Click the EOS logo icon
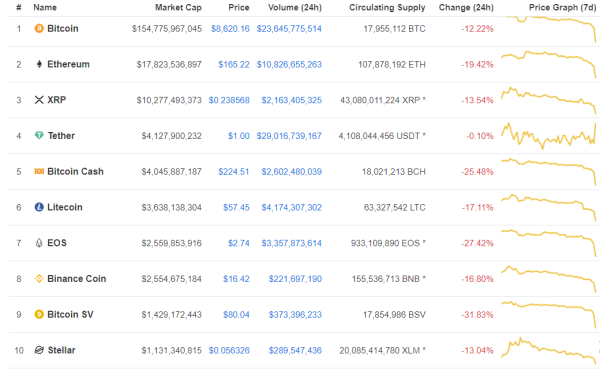 pyautogui.click(x=39, y=243)
